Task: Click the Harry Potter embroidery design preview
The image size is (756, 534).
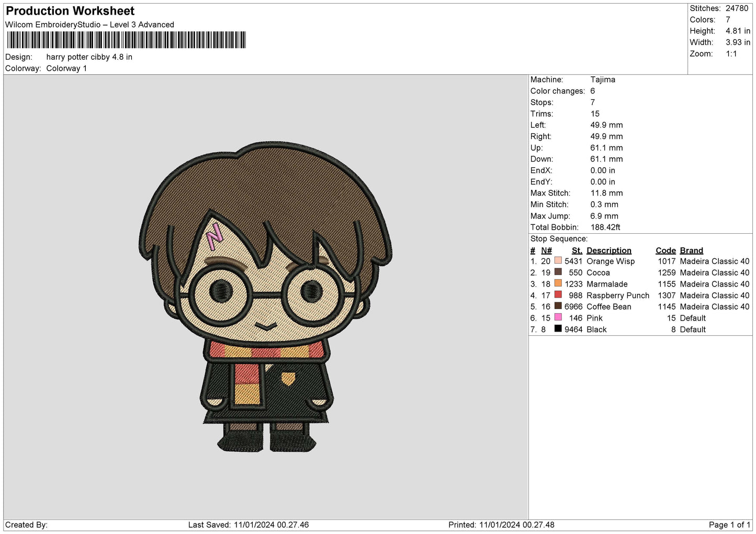Action: coord(266,297)
